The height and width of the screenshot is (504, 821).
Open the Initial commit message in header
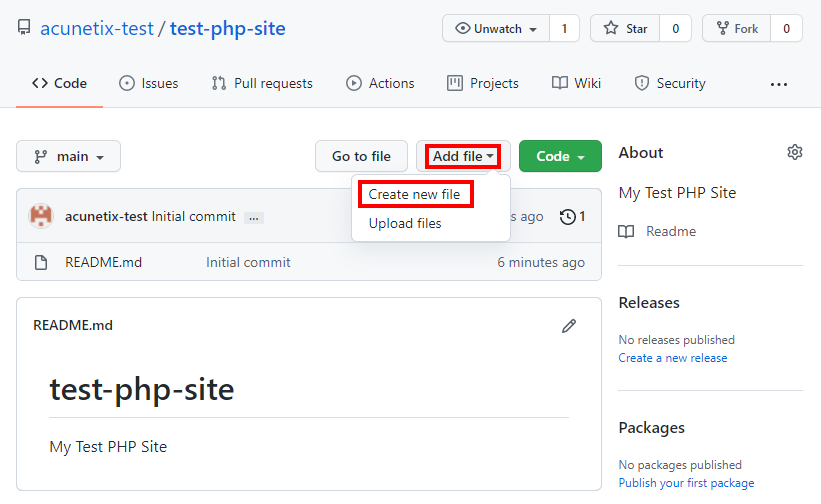[194, 216]
